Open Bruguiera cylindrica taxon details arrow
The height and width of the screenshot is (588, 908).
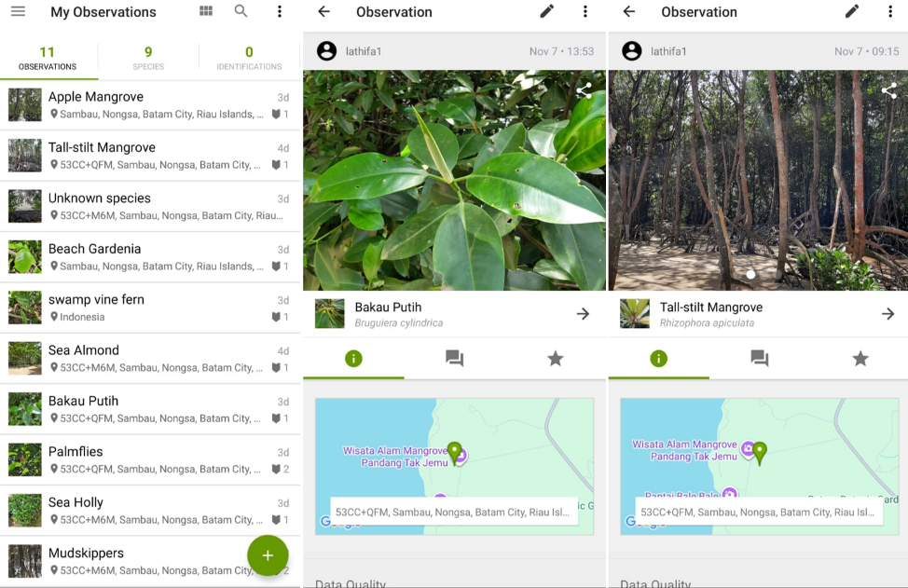coord(583,314)
